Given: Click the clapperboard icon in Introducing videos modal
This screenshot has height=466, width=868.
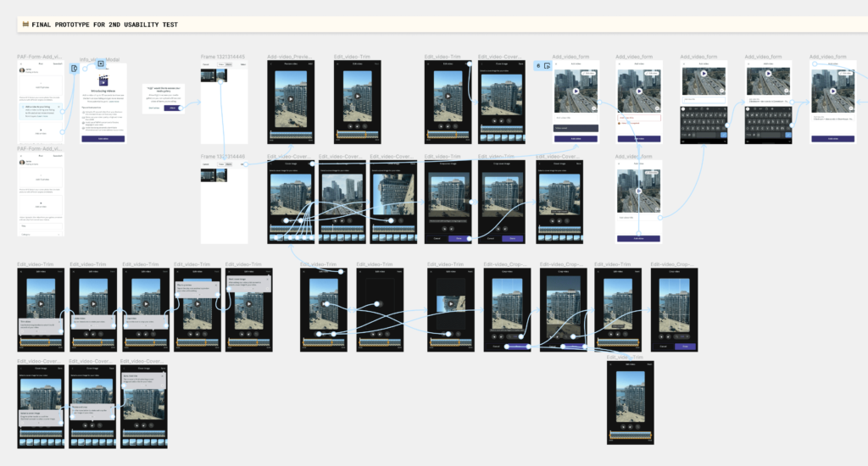Looking at the screenshot, I should tap(102, 84).
